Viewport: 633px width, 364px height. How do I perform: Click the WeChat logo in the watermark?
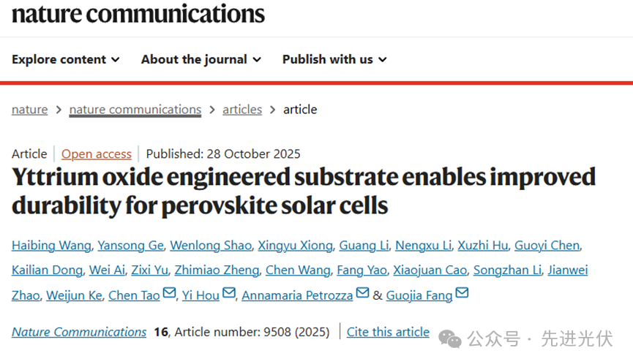pos(449,338)
